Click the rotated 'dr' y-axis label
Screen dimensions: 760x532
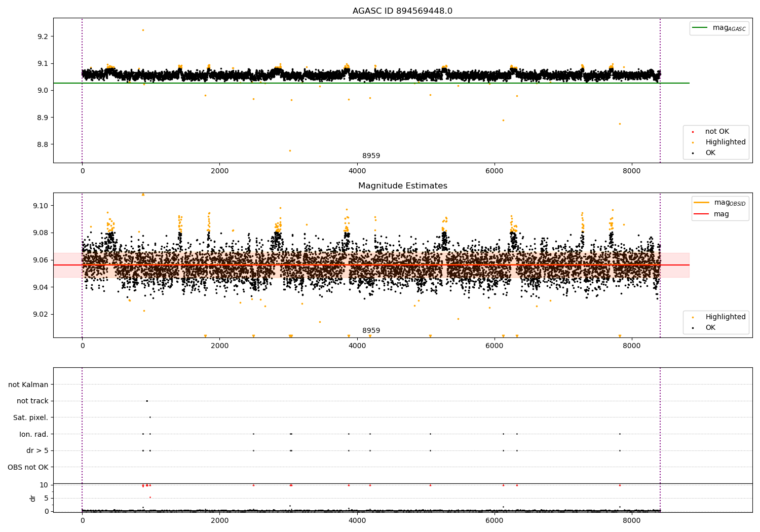(33, 498)
